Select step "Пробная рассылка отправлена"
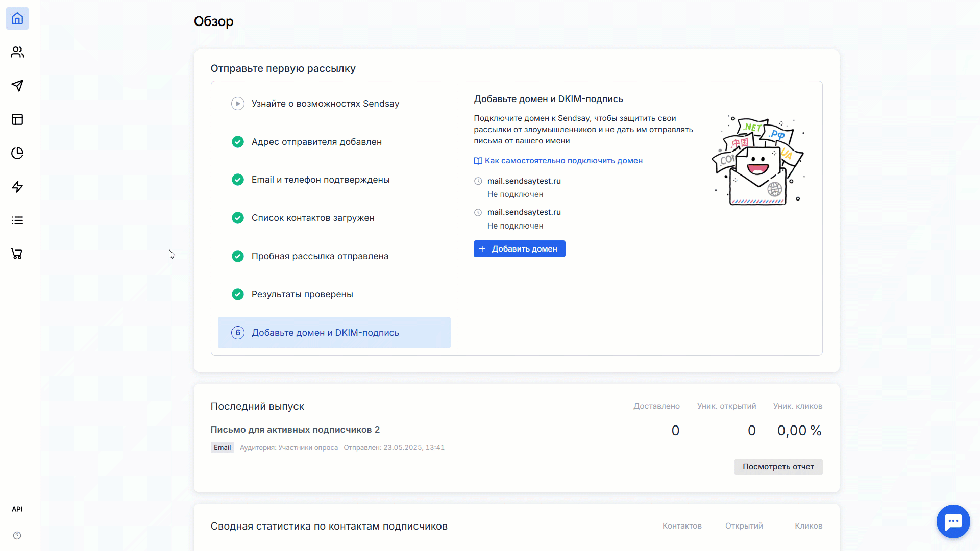The image size is (980, 551). click(320, 256)
